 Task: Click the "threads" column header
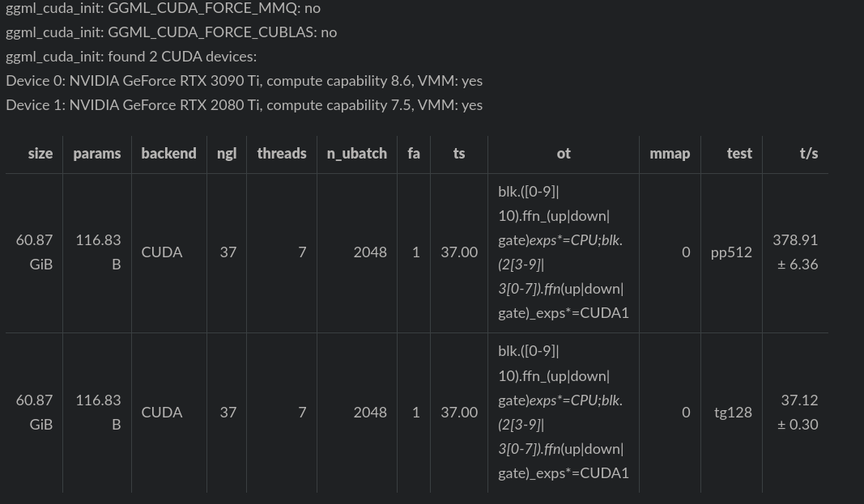(x=282, y=153)
